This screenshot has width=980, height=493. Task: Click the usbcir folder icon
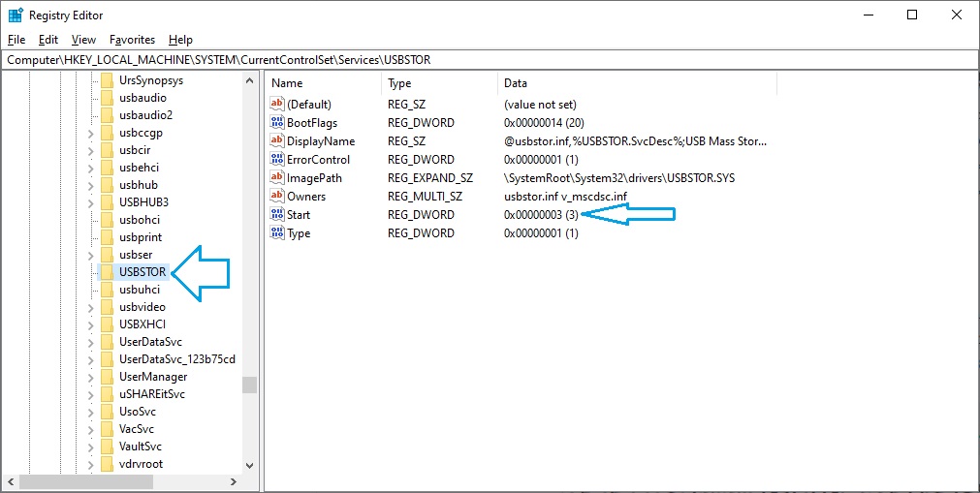(107, 150)
